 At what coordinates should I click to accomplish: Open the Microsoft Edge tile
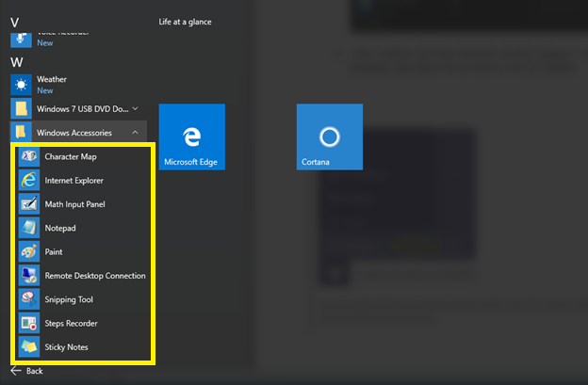pos(192,136)
